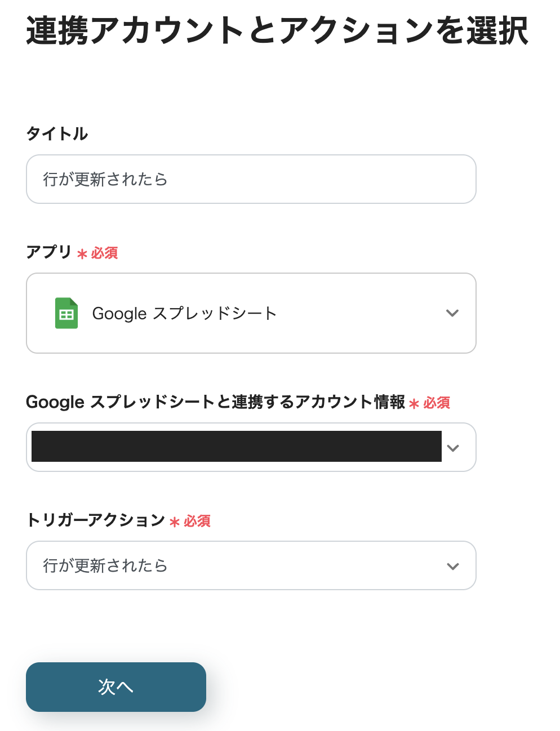The height and width of the screenshot is (731, 560).
Task: Click the red asterisk beside アプリ
Action: (x=82, y=254)
